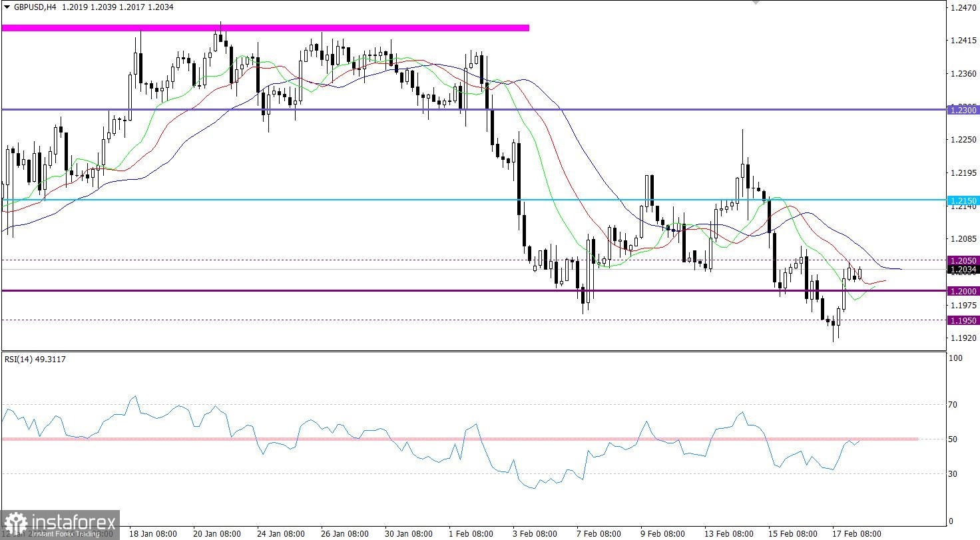This screenshot has height=540, width=980.
Task: Click the 1.2195 axis value
Action: pos(964,172)
